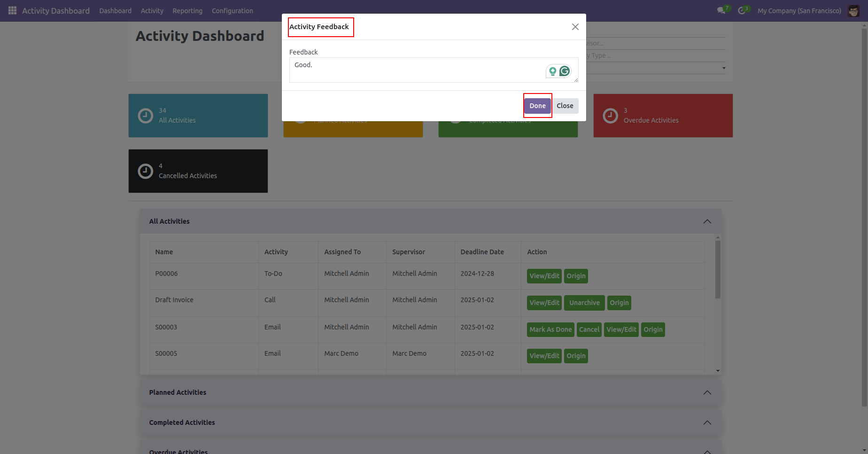Click the All Activities card
This screenshot has height=454, width=868.
point(198,116)
